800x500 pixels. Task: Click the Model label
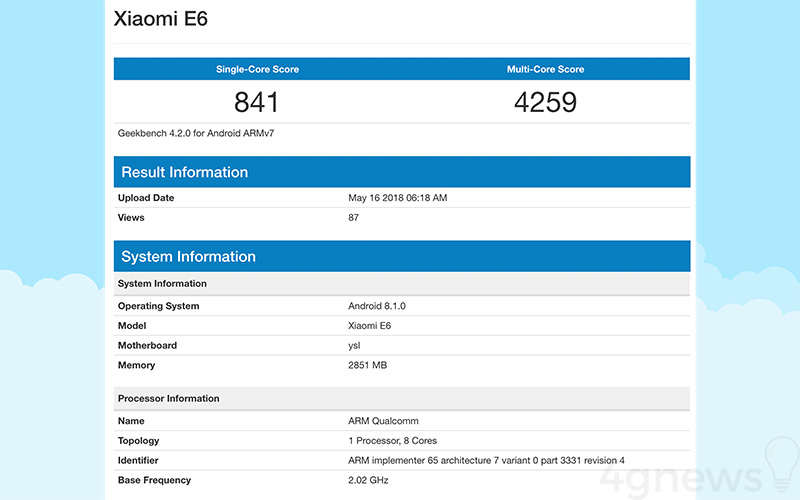[132, 326]
